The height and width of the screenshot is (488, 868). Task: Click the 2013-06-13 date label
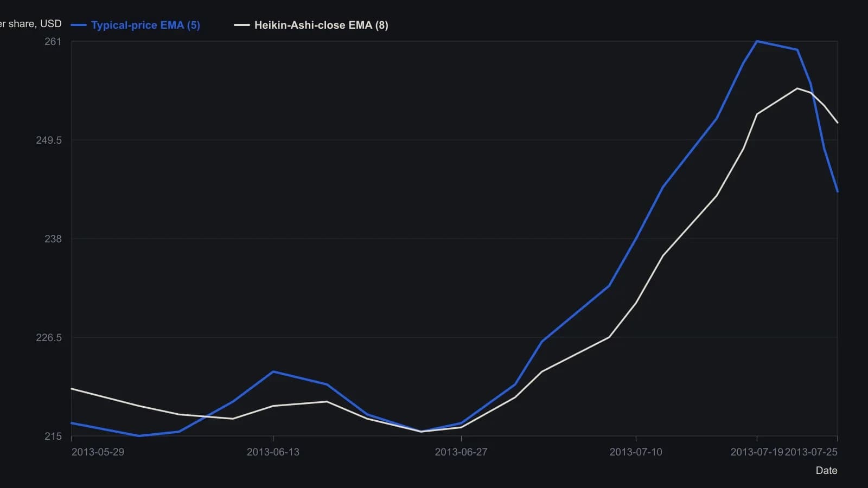pos(273,452)
